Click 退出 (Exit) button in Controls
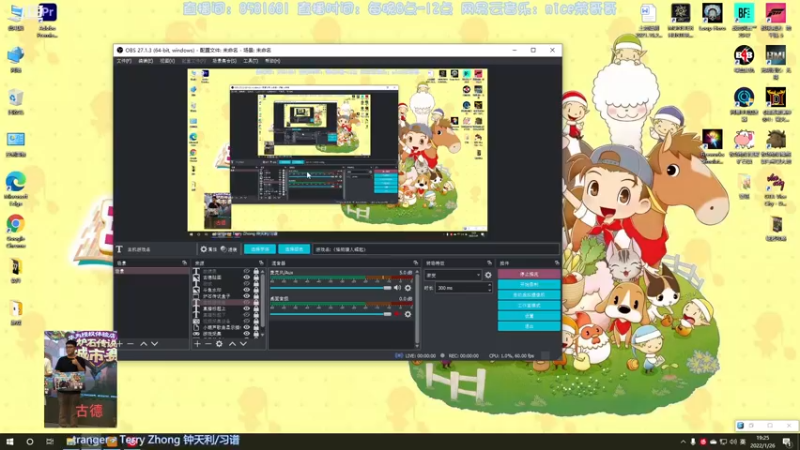This screenshot has width=800, height=450. click(529, 326)
